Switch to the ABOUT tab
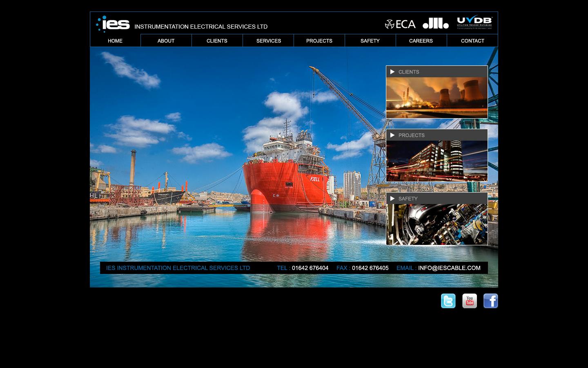The height and width of the screenshot is (368, 588). [166, 40]
